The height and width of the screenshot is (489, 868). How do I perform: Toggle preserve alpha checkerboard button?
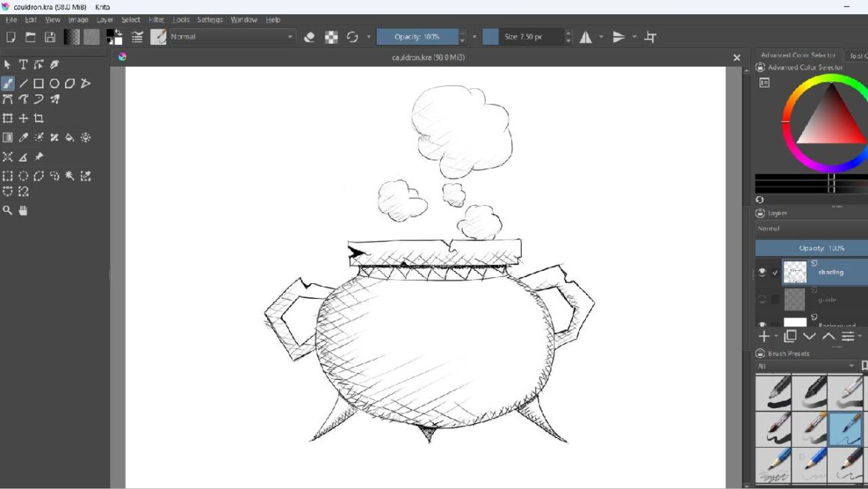pyautogui.click(x=331, y=37)
